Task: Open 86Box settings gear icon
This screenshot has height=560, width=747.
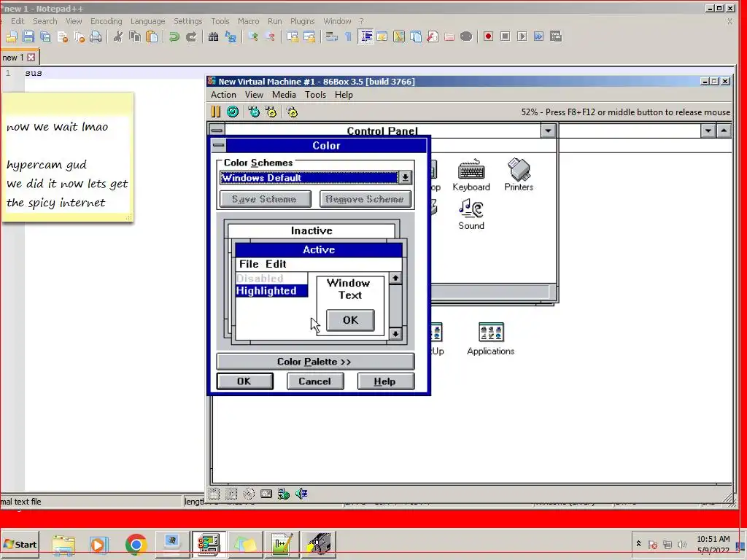Action: [292, 112]
